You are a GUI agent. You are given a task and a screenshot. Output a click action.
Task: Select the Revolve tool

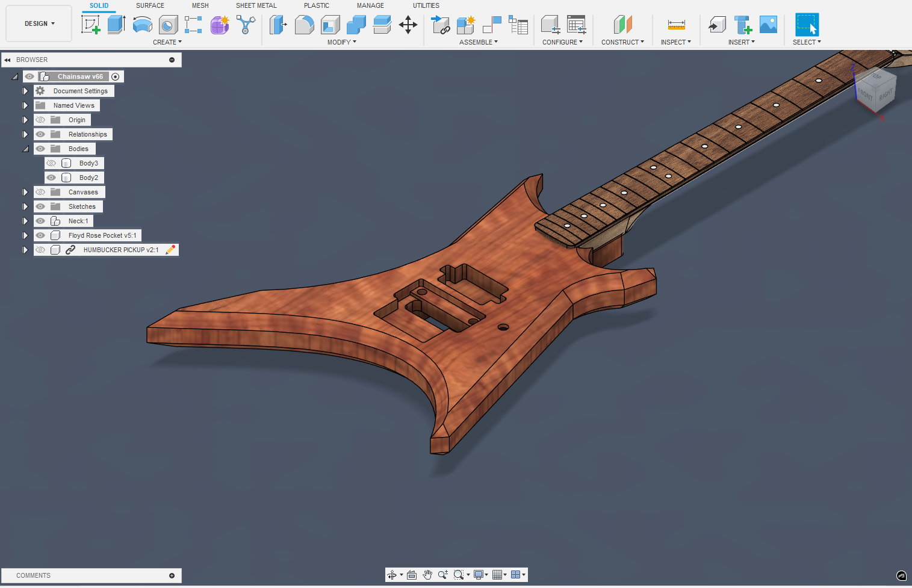(x=142, y=25)
